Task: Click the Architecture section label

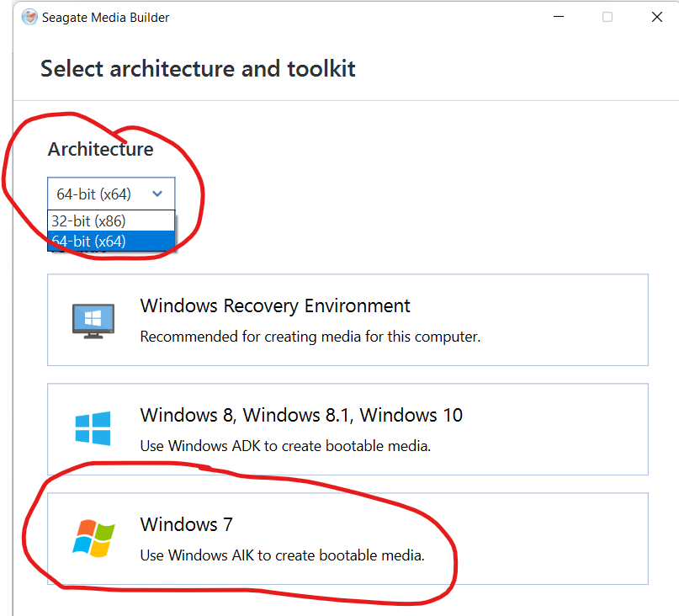Action: coord(100,149)
